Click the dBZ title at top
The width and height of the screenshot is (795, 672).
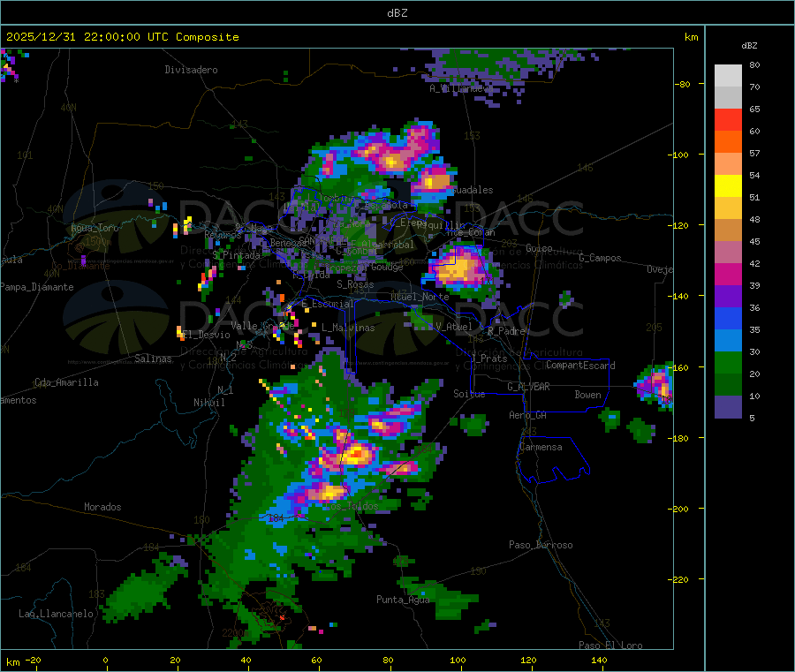[397, 13]
